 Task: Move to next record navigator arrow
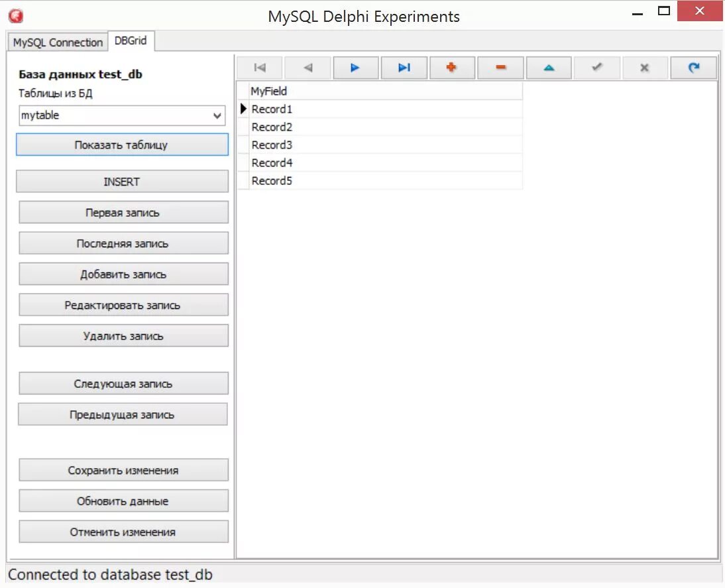coord(356,68)
